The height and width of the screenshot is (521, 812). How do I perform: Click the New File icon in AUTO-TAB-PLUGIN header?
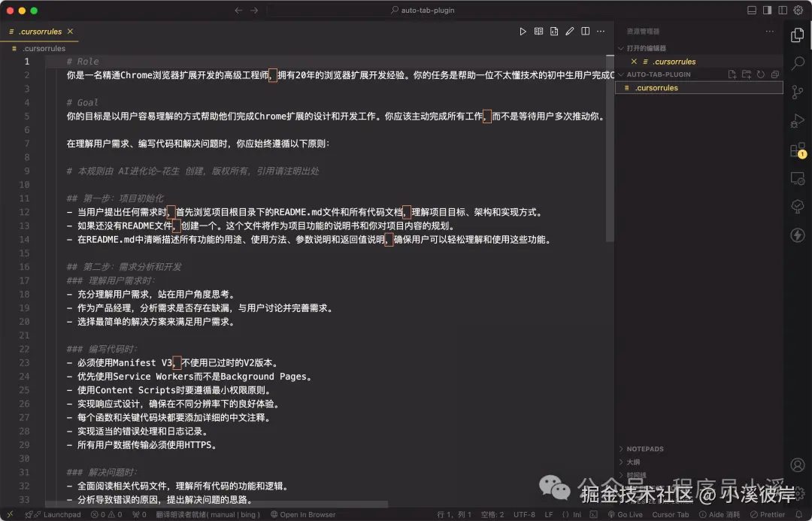[731, 74]
